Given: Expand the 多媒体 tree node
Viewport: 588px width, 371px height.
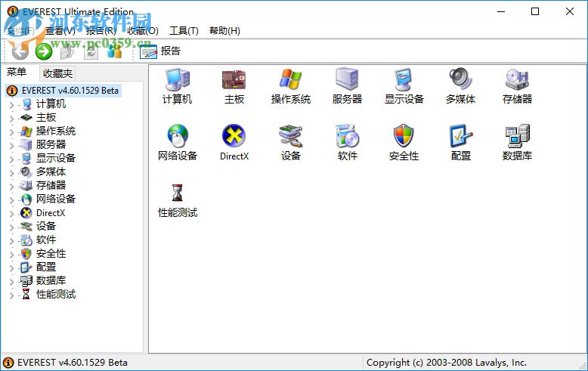Looking at the screenshot, I should pos(11,172).
